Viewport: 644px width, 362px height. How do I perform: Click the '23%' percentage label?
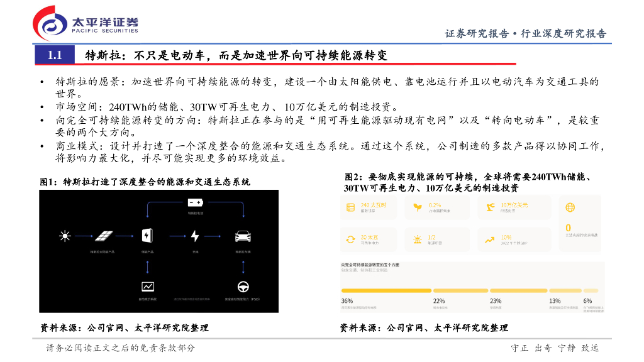496,301
